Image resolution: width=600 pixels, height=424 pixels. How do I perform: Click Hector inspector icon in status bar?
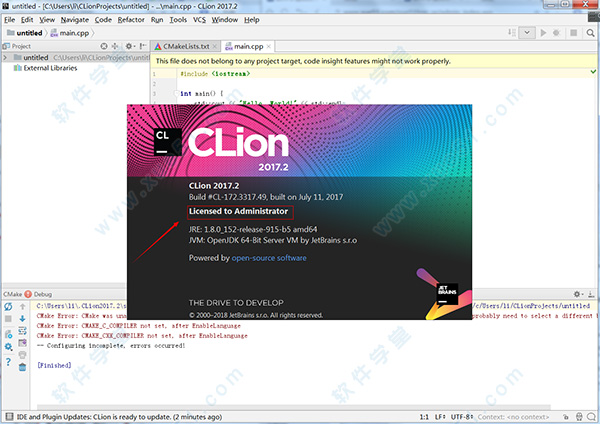[x=579, y=417]
